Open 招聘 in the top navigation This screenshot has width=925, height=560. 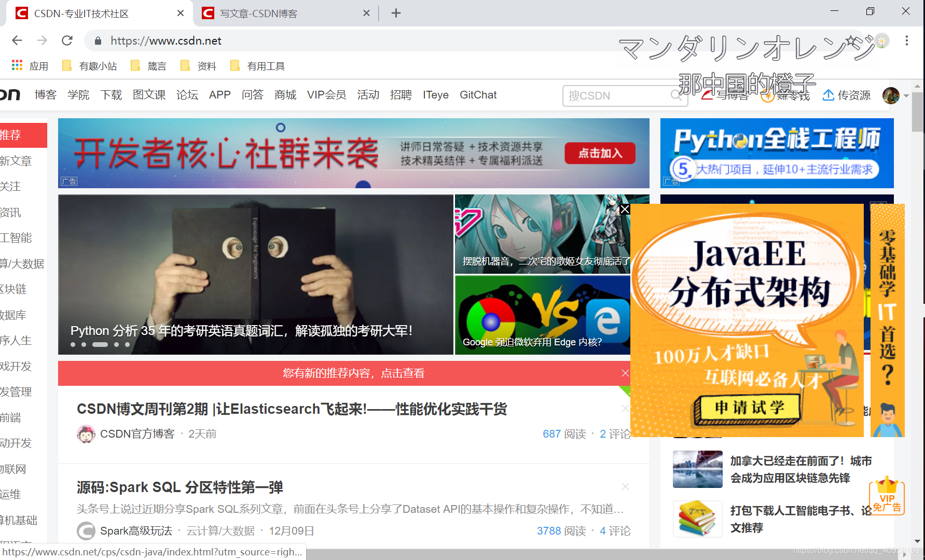401,95
